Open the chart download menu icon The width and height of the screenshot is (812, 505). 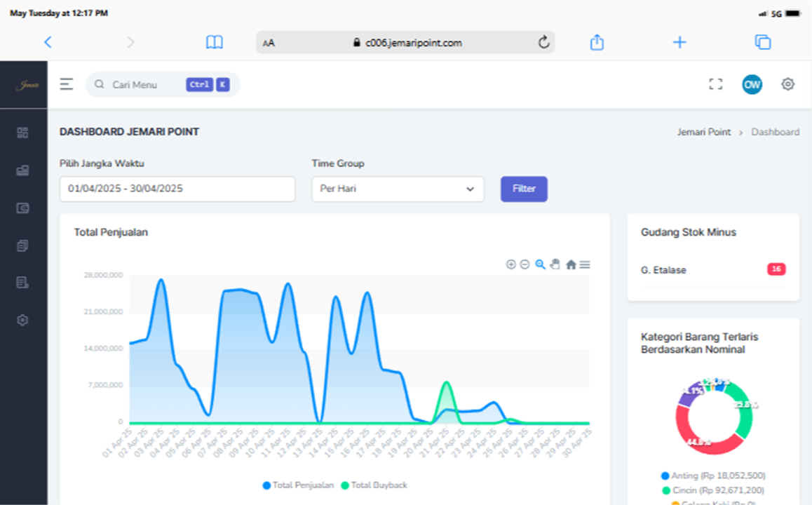pyautogui.click(x=585, y=264)
